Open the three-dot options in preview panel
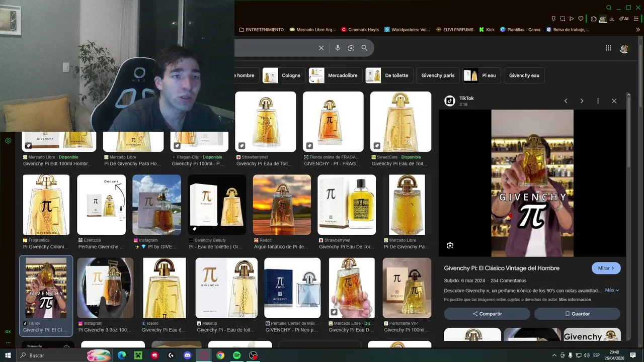 point(598,101)
